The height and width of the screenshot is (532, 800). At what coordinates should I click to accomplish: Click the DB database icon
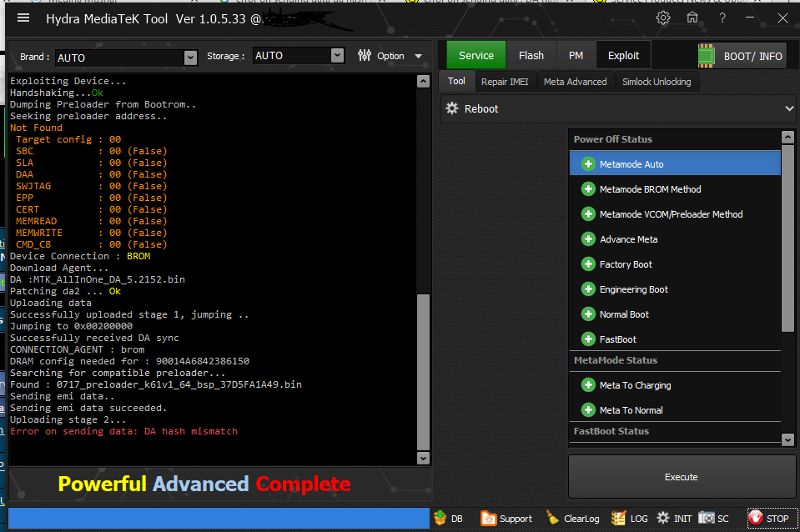click(x=440, y=518)
